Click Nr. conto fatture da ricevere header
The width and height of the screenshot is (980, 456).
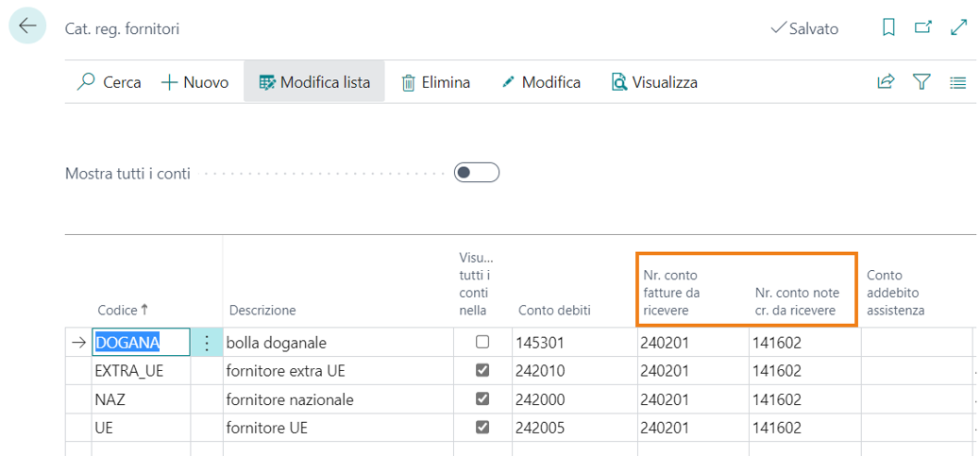(x=671, y=293)
